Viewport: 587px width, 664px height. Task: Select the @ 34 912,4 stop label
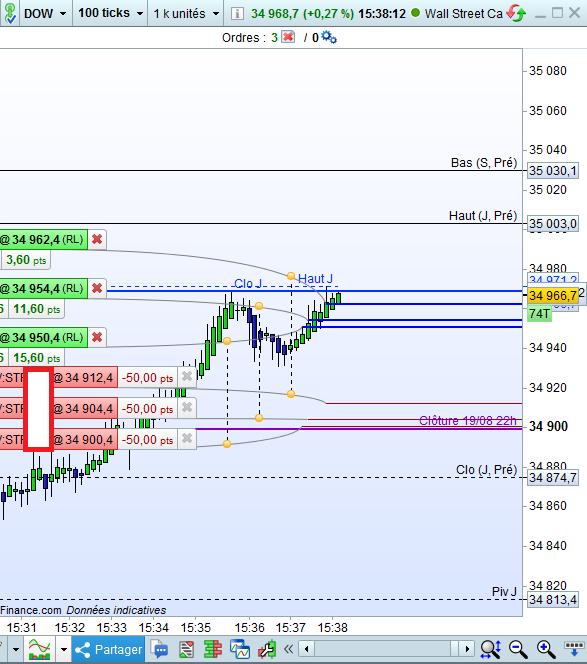pyautogui.click(x=84, y=377)
